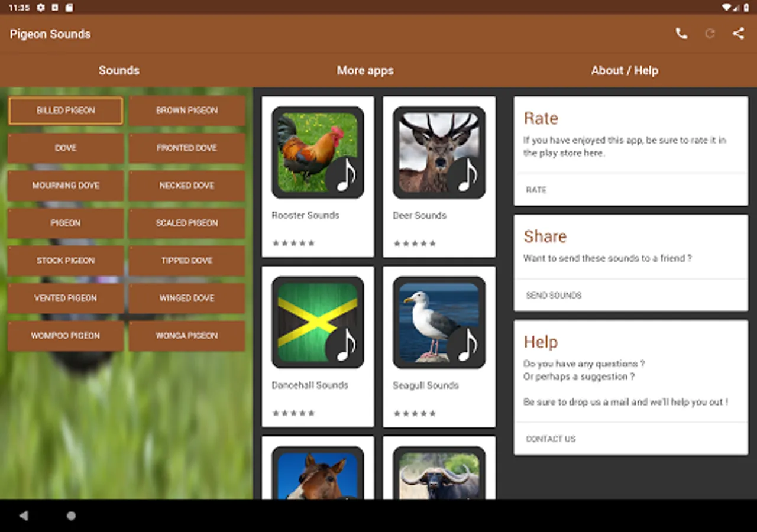Click the Seagull Sounds title text
This screenshot has height=532, width=757.
(x=426, y=385)
